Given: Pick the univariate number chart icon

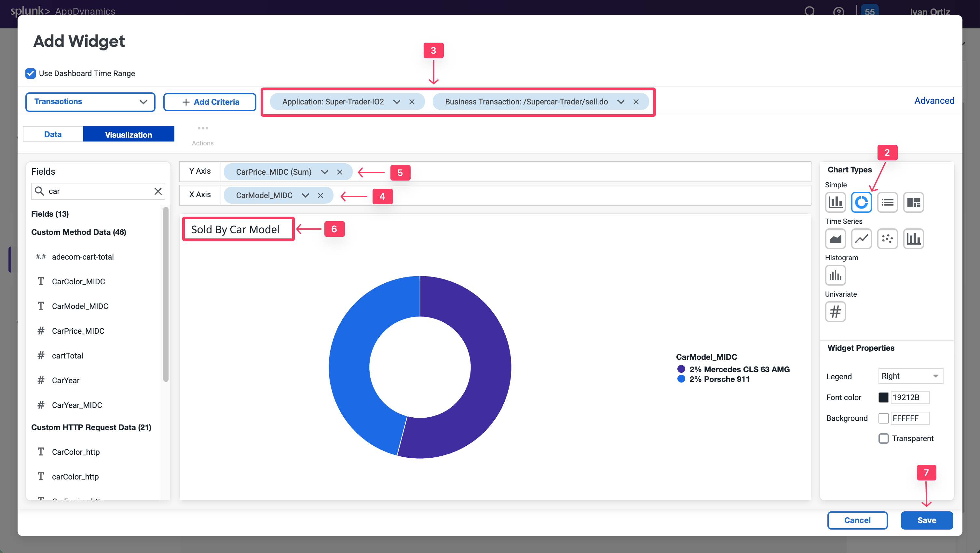Looking at the screenshot, I should 835,312.
